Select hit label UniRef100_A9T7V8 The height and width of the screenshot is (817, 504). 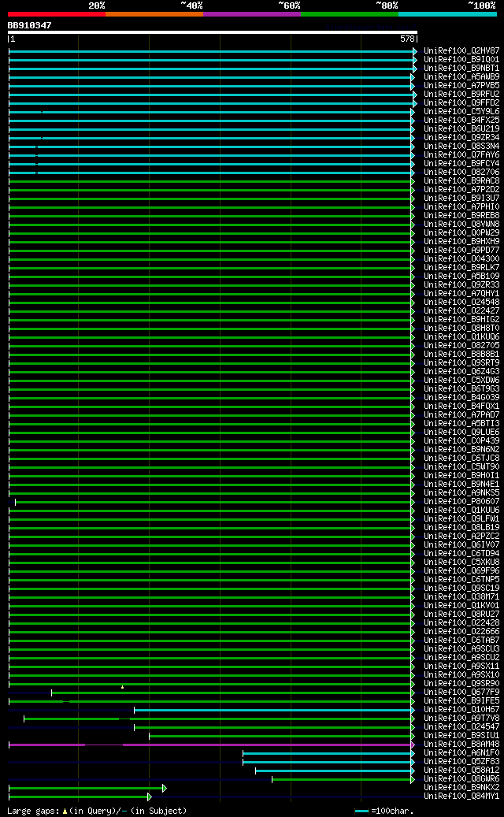pos(461,718)
